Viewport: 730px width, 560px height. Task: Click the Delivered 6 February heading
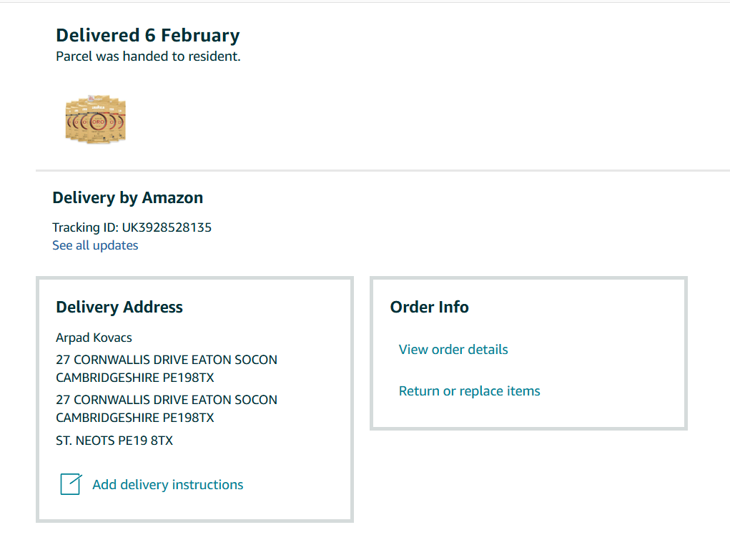coord(148,35)
